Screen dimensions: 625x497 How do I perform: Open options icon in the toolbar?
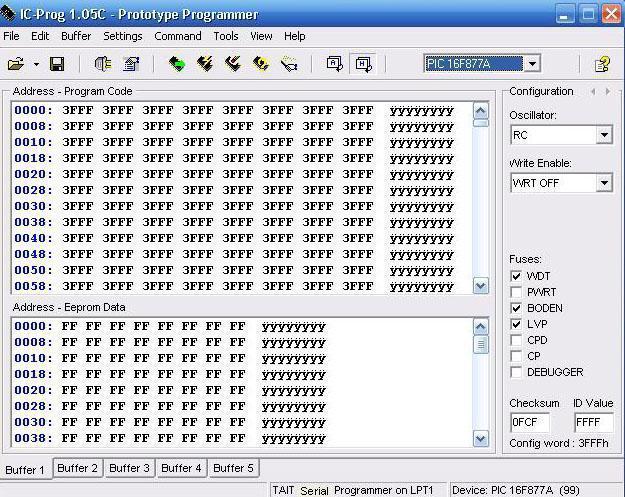pyautogui.click(x=131, y=64)
